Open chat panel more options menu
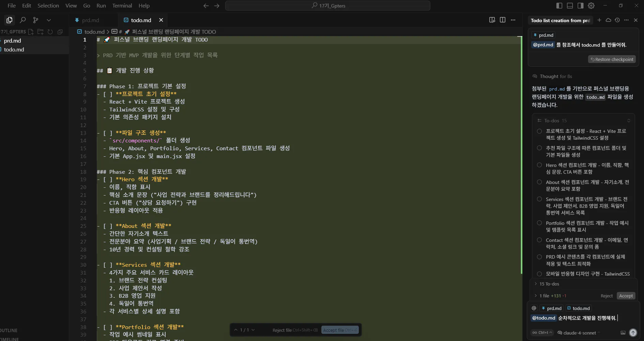644x341 pixels. [626, 20]
